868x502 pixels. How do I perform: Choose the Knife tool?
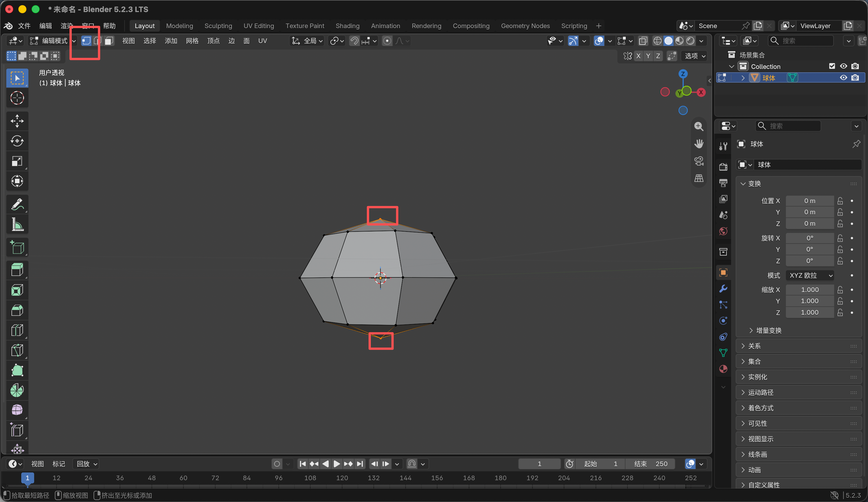pos(17,351)
